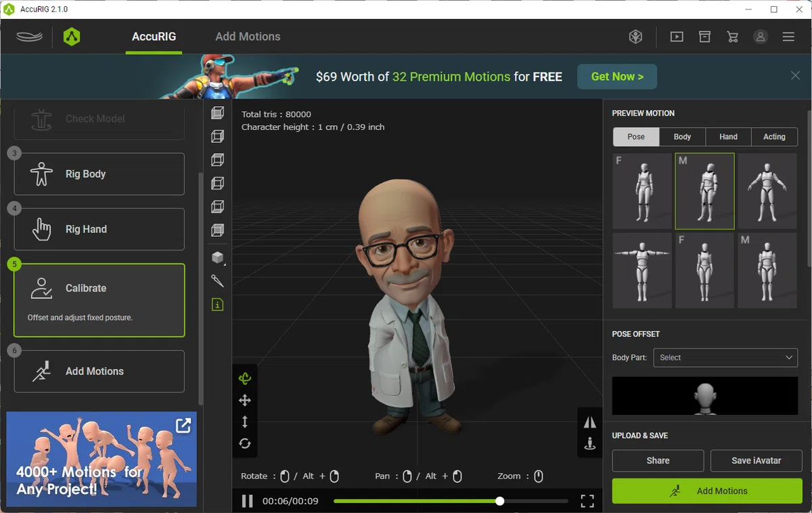Open the solid cube shading mode menu
This screenshot has width=812, height=513.
click(x=217, y=257)
